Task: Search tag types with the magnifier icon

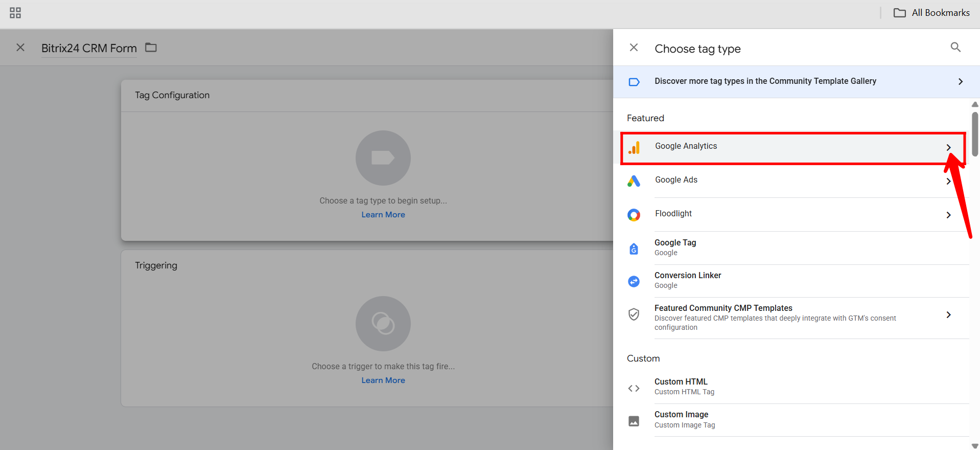Action: click(955, 48)
